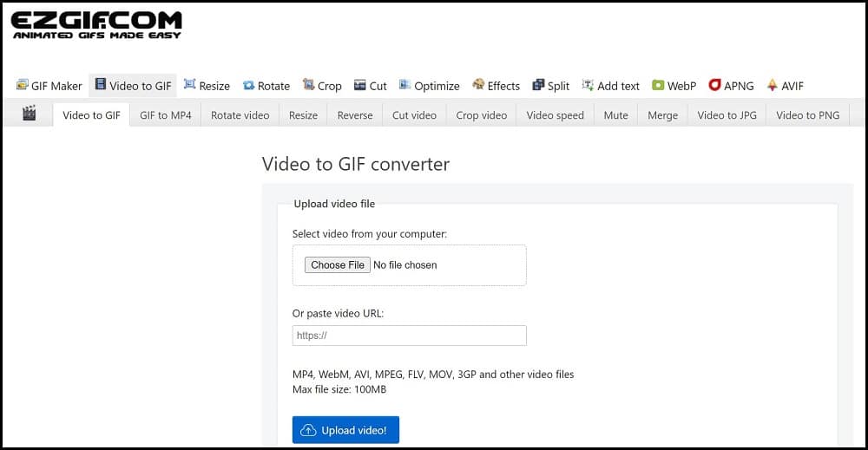Switch to the Rotate video tab
The width and height of the screenshot is (868, 450).
coord(240,115)
